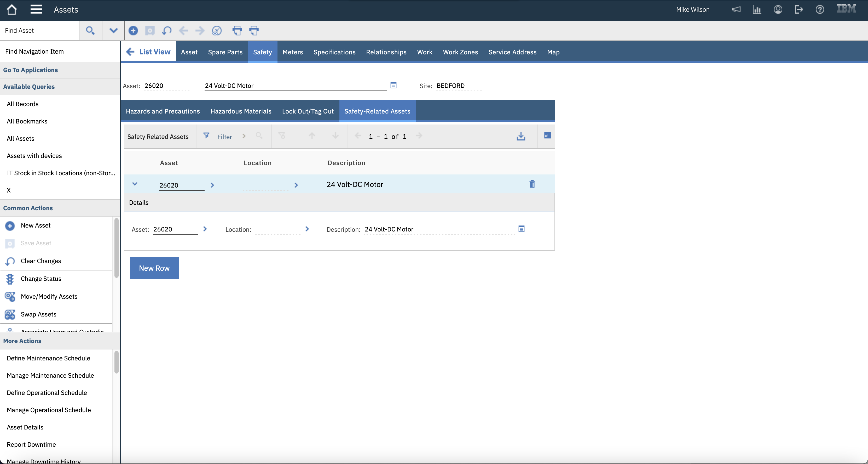Viewport: 868px width, 464px height.
Task: Click the New Asset plus toolbar icon
Action: [x=133, y=31]
